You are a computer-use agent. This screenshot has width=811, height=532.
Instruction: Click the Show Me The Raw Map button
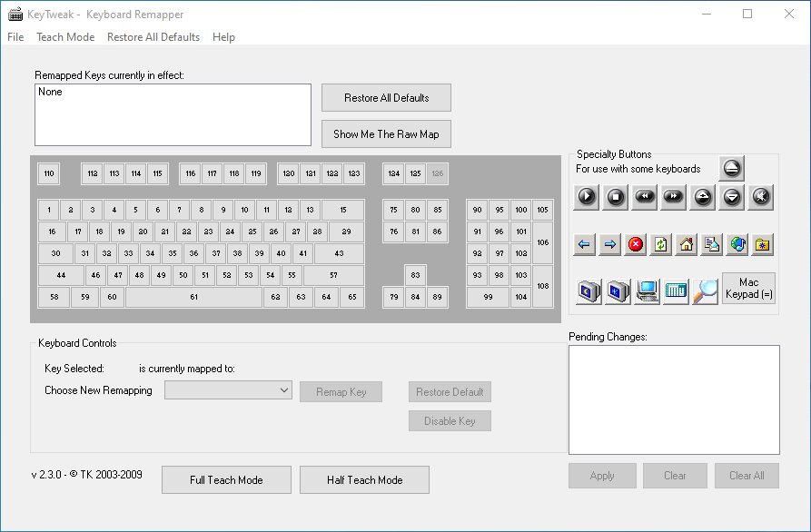tap(386, 134)
